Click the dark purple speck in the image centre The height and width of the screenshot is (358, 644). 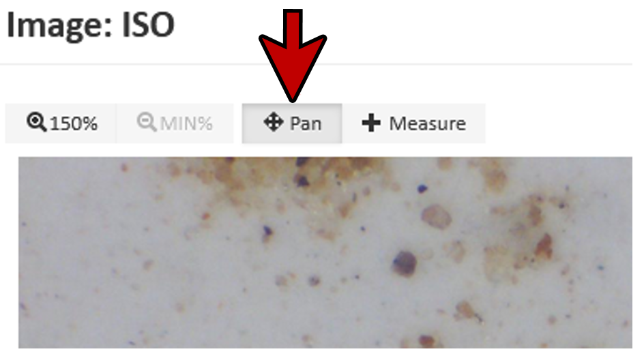[x=267, y=233]
